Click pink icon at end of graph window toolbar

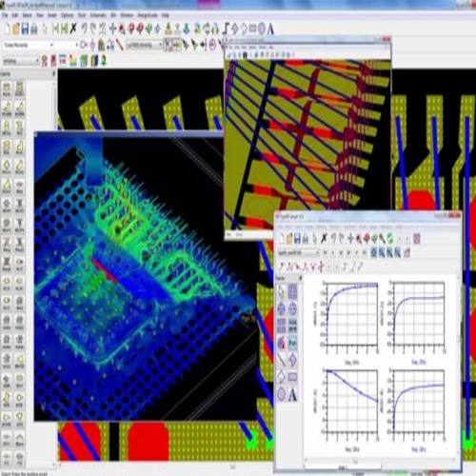point(417,238)
